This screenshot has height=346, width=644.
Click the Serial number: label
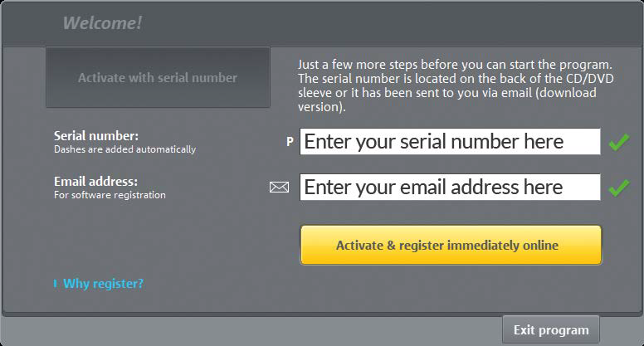(x=96, y=135)
